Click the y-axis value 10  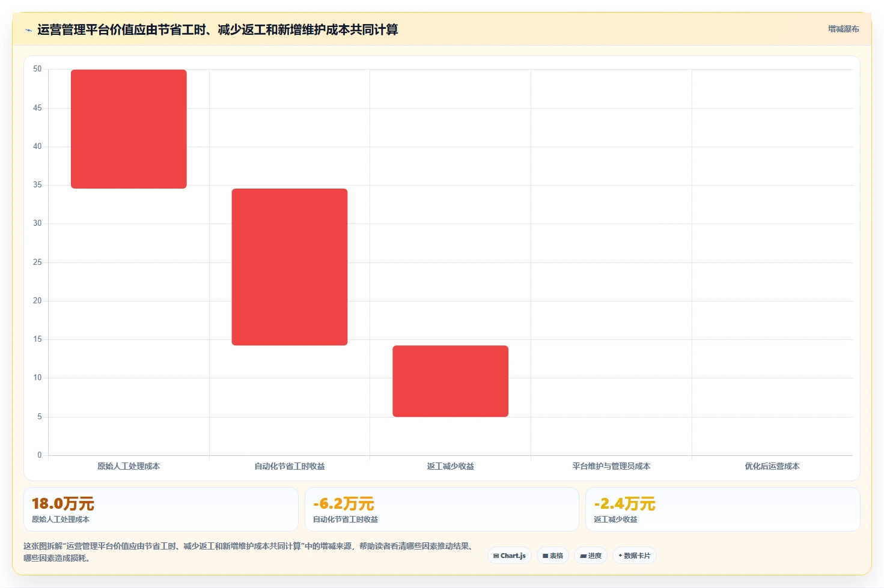point(37,378)
